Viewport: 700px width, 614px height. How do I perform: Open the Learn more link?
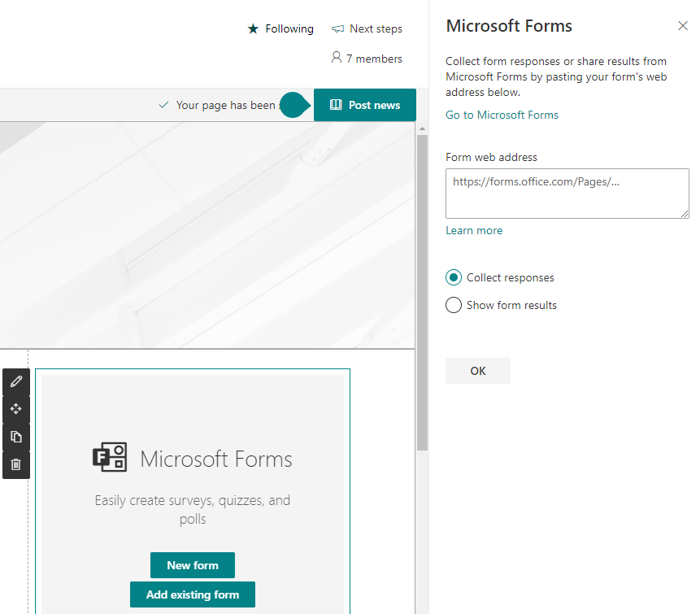474,231
